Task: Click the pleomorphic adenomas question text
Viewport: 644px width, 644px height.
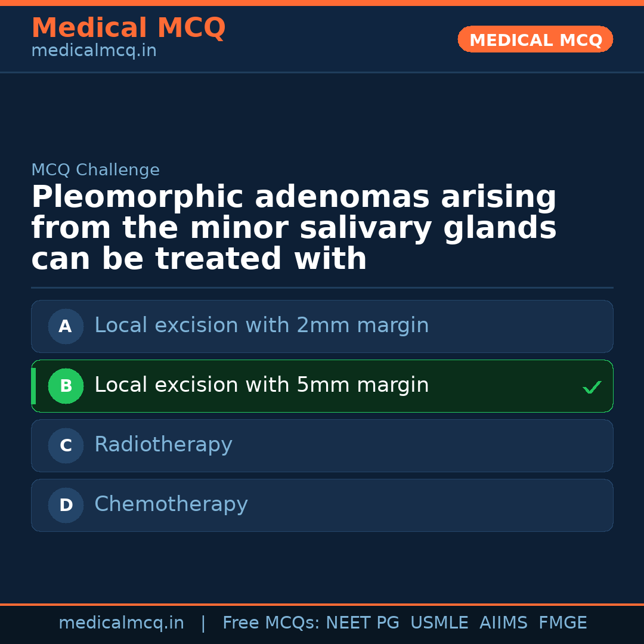Action: 293,228
